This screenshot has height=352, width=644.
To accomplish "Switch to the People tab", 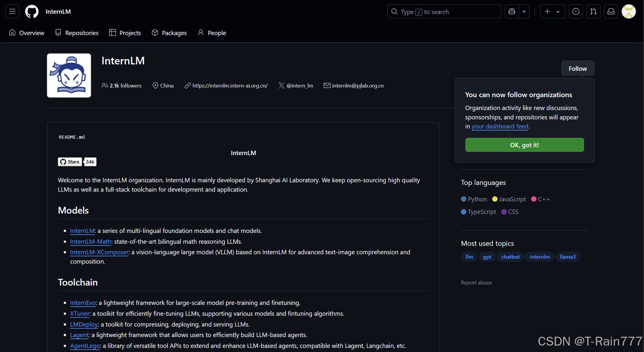I will (212, 33).
